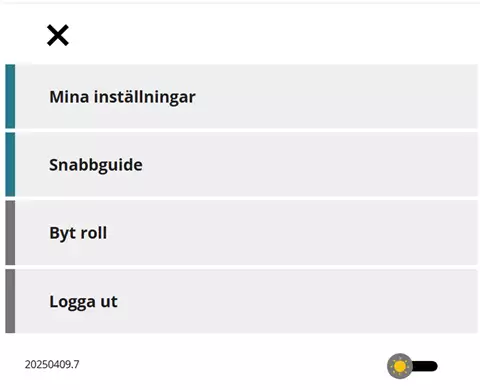The height and width of the screenshot is (390, 480).
Task: Click the black track of theme switch
Action: (x=425, y=366)
